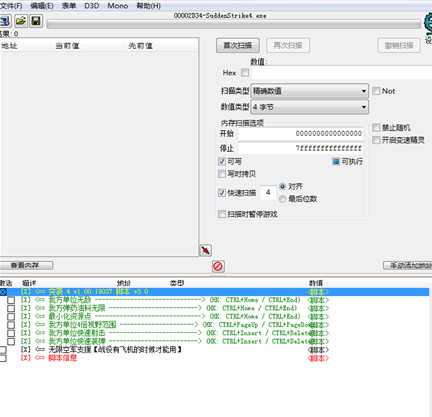Click the select process computer icon
This screenshot has width=432, height=417.
pos(5,21)
